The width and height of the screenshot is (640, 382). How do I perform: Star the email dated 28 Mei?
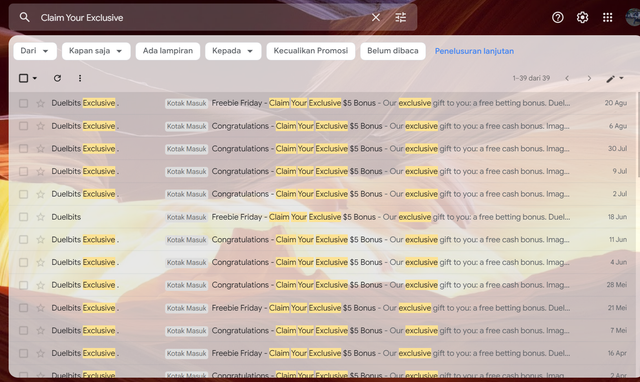click(40, 285)
